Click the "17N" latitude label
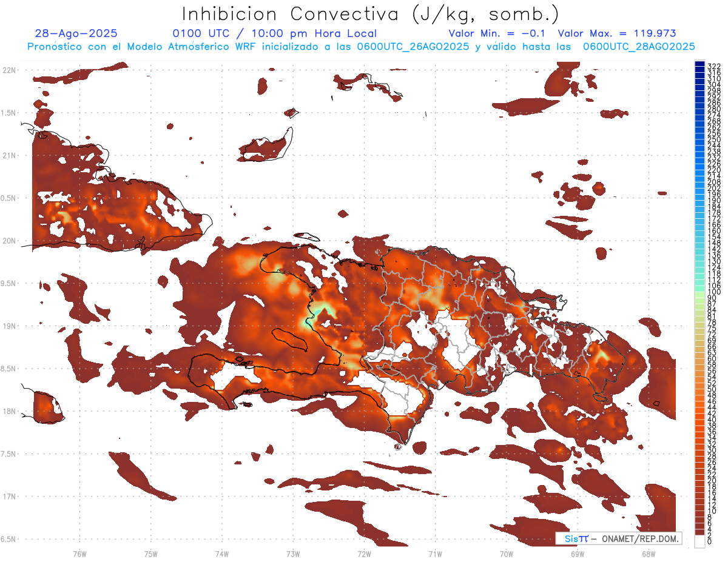Viewport: 728px width, 562px height. tap(9, 497)
